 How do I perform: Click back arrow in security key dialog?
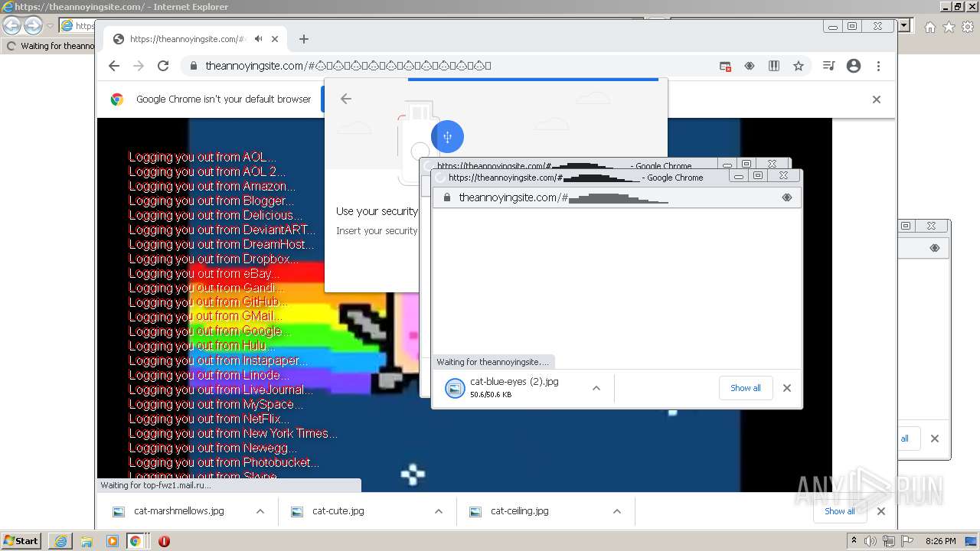(x=346, y=99)
